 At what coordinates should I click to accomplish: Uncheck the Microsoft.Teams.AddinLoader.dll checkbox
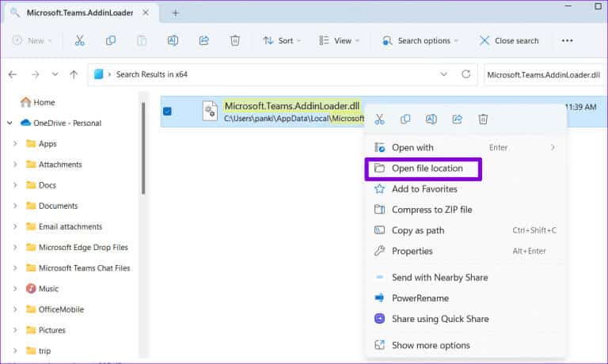167,112
